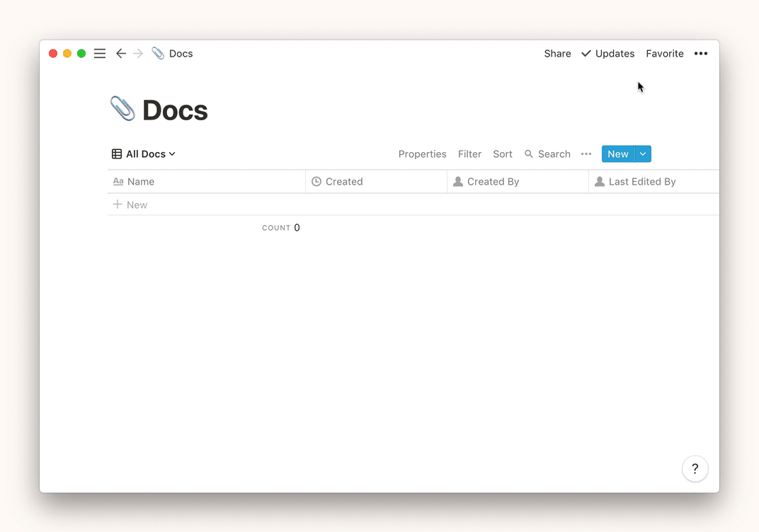Viewport: 759px width, 532px height.
Task: Open the sidebar hamburger menu
Action: pyautogui.click(x=100, y=54)
